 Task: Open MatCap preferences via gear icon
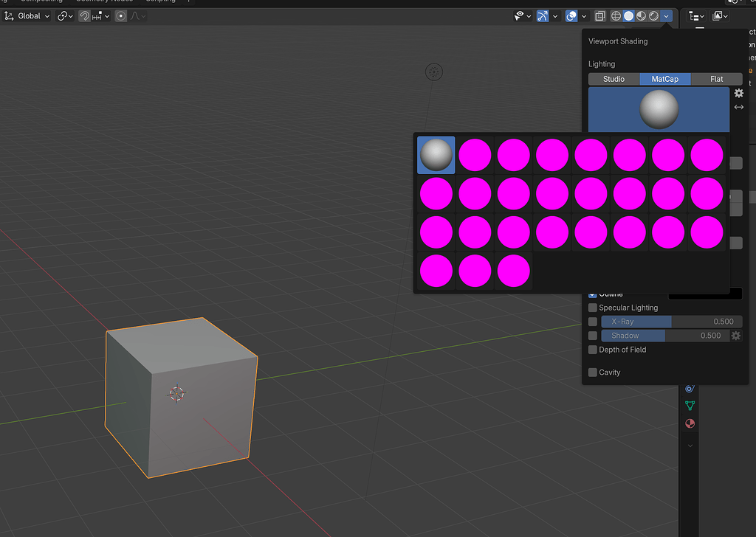pyautogui.click(x=738, y=94)
